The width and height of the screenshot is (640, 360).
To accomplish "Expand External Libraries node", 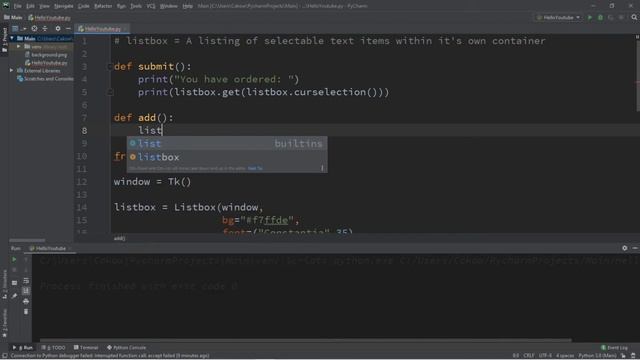I will (12, 71).
